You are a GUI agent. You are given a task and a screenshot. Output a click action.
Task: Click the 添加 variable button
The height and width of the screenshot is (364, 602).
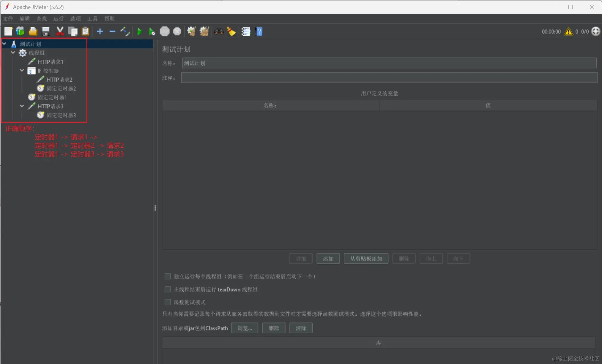pyautogui.click(x=328, y=259)
